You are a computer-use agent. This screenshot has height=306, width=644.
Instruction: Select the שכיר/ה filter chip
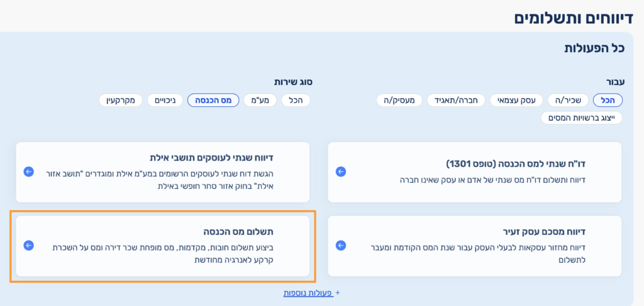tap(568, 100)
